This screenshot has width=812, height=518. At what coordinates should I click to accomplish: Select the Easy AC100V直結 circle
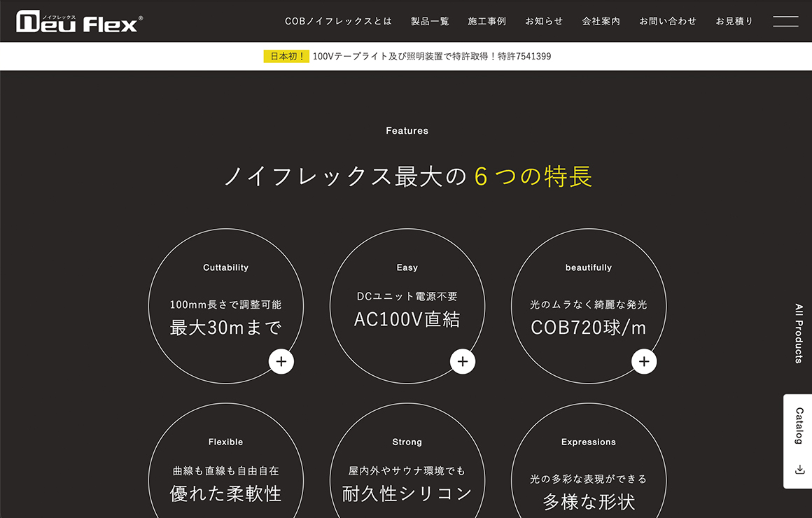tap(407, 306)
